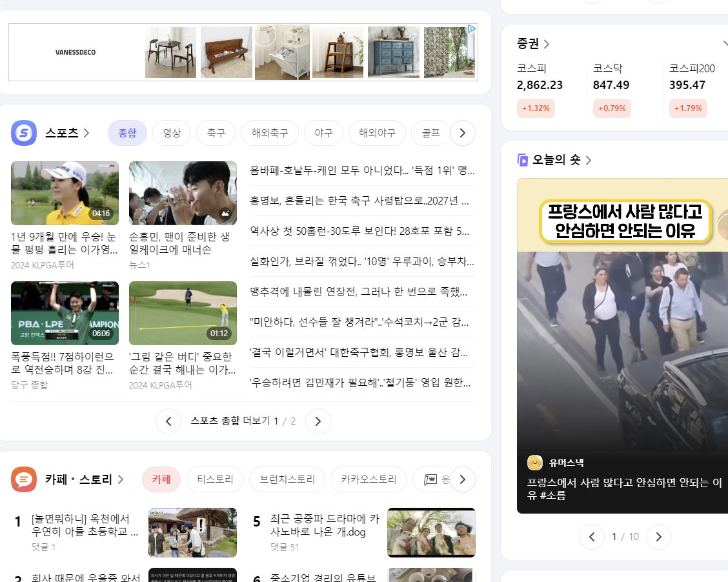Click the VANESSDECO ad brand
Screen dimensions: 728x582
pos(76,52)
